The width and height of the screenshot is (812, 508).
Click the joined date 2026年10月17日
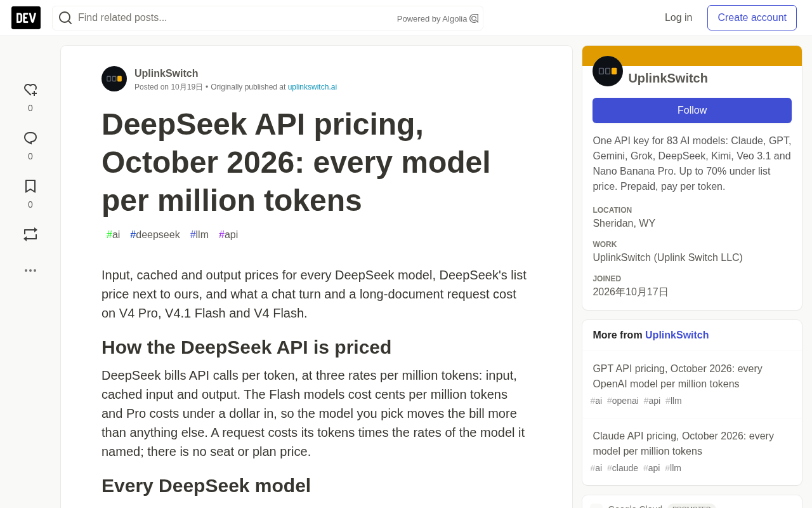(631, 292)
